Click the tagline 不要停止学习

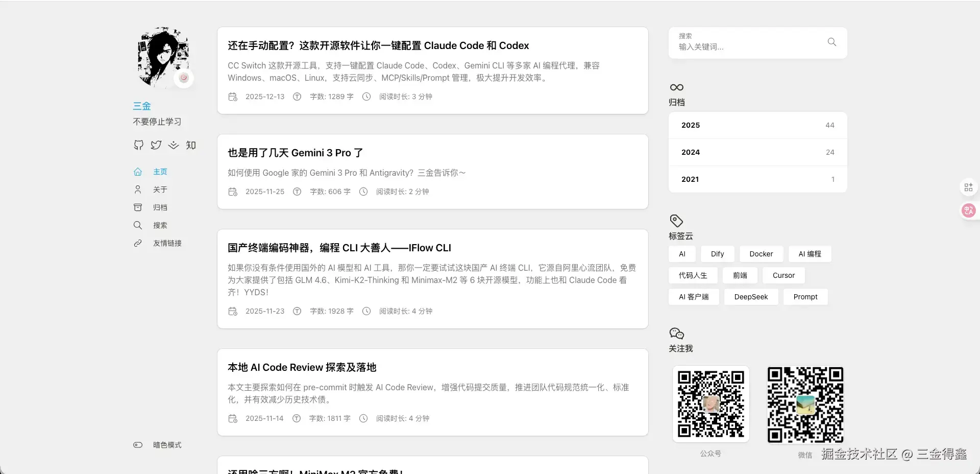pyautogui.click(x=157, y=122)
